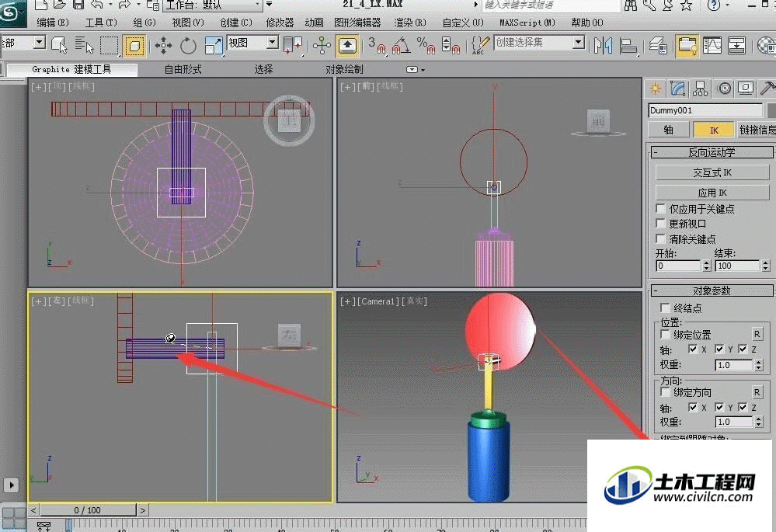Toggle the Percent Snap icon
Screen dimensions: 776x532
pyautogui.click(x=426, y=46)
